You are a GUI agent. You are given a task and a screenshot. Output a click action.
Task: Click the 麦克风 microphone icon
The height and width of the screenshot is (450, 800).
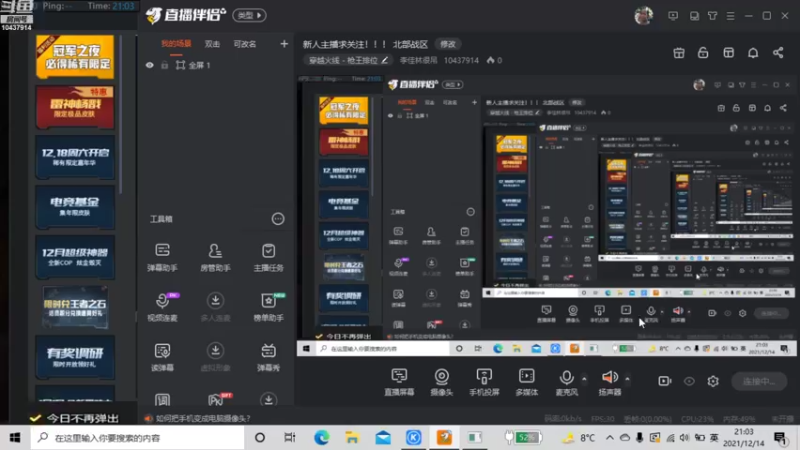pyautogui.click(x=566, y=378)
